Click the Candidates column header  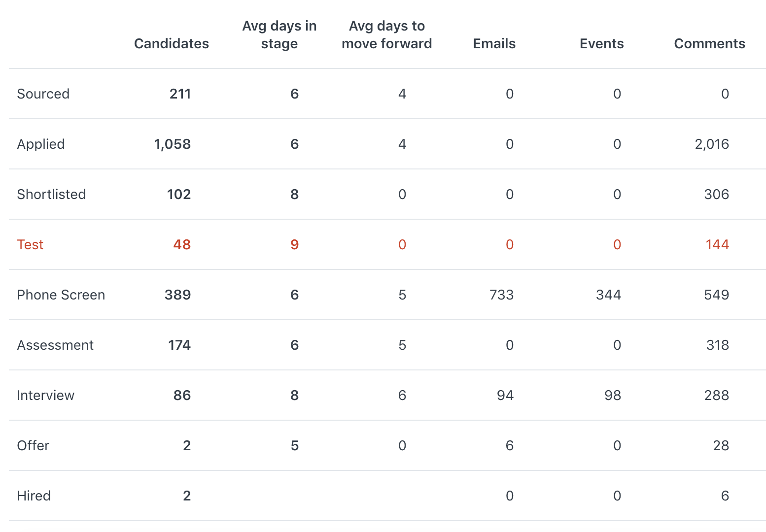(171, 44)
